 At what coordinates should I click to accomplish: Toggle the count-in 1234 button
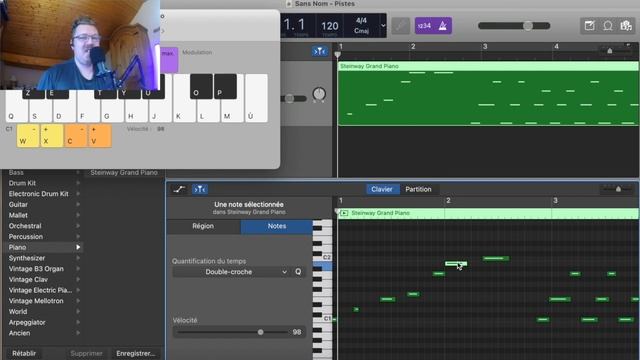[x=424, y=26]
